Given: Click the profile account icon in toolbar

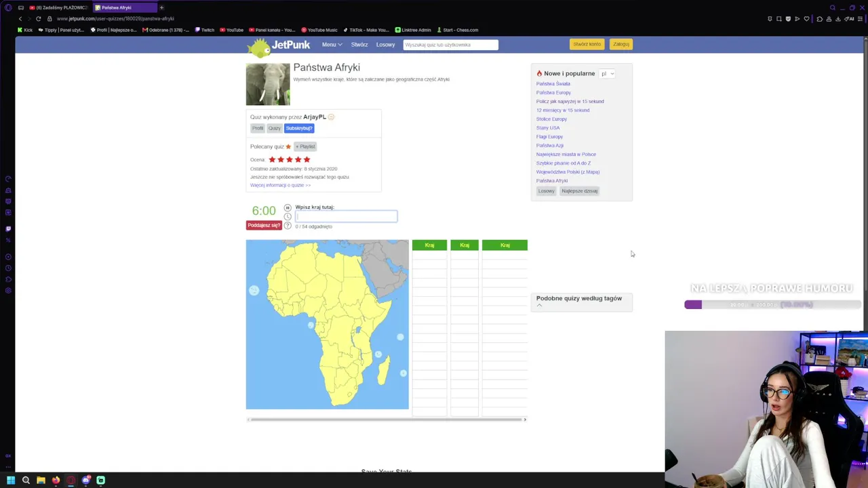Looking at the screenshot, I should click(x=828, y=19).
